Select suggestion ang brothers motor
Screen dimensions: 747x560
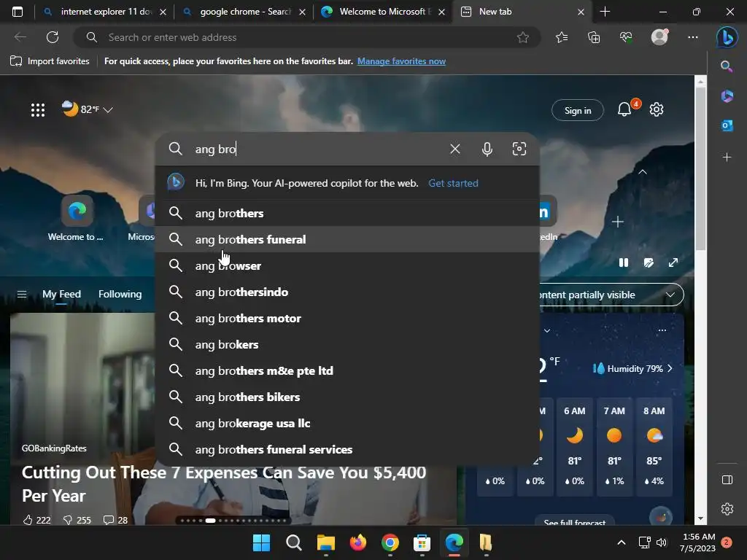[x=347, y=318]
